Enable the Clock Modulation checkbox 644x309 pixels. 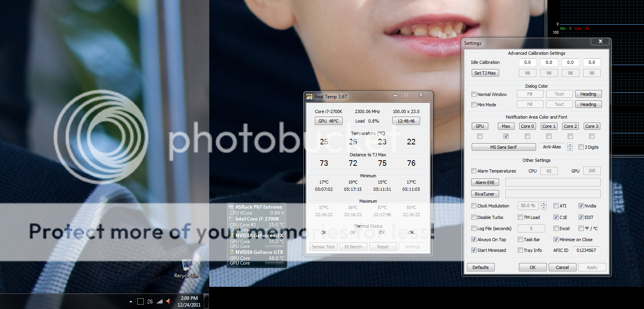[x=474, y=206]
